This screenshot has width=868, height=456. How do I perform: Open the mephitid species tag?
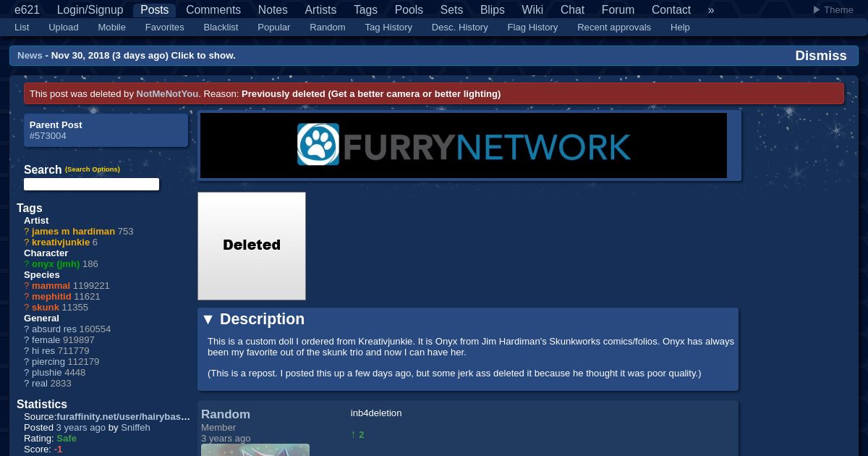coord(51,297)
